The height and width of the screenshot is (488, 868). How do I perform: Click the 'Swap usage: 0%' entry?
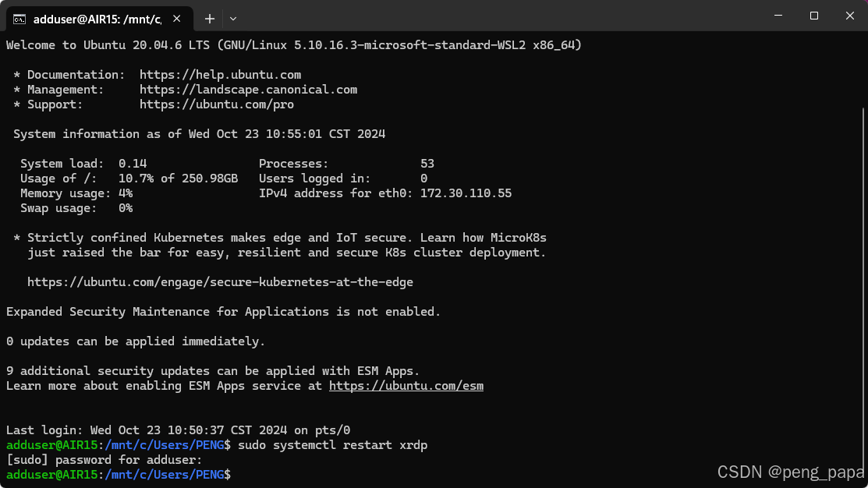pyautogui.click(x=76, y=209)
